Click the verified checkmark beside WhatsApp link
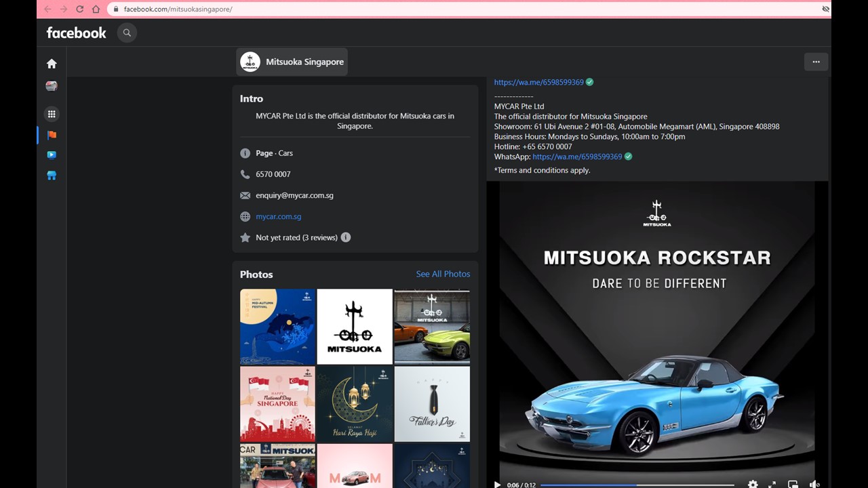Image resolution: width=868 pixels, height=488 pixels. (x=628, y=157)
